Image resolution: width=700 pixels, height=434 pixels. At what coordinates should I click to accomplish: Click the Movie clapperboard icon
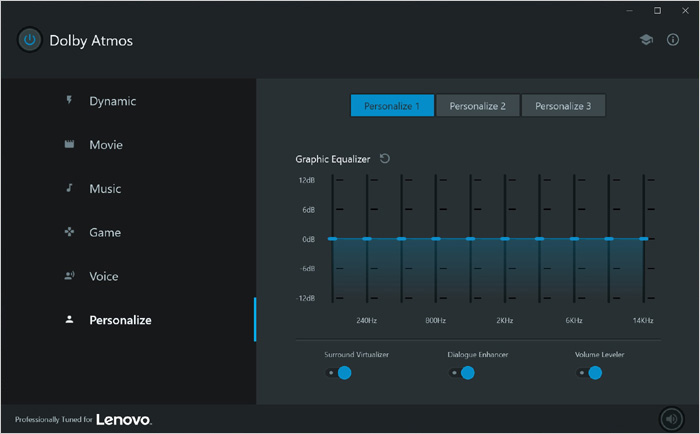[69, 144]
